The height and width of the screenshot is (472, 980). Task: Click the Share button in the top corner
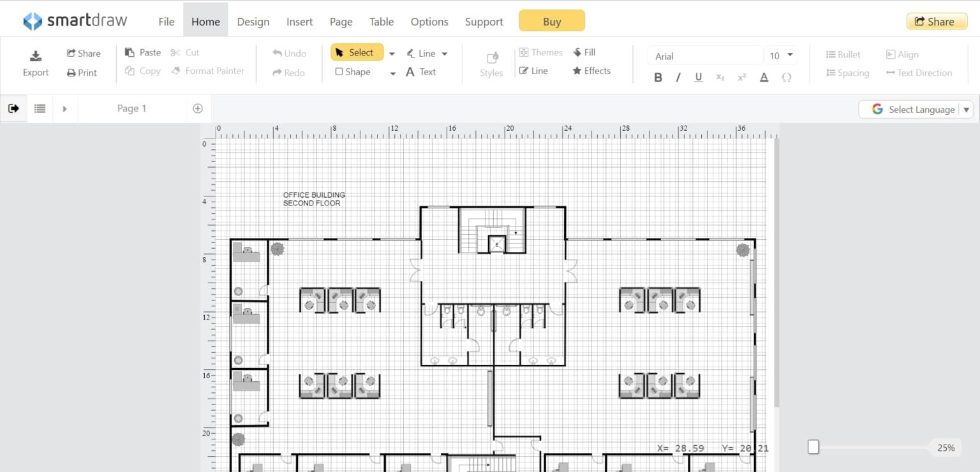click(936, 21)
